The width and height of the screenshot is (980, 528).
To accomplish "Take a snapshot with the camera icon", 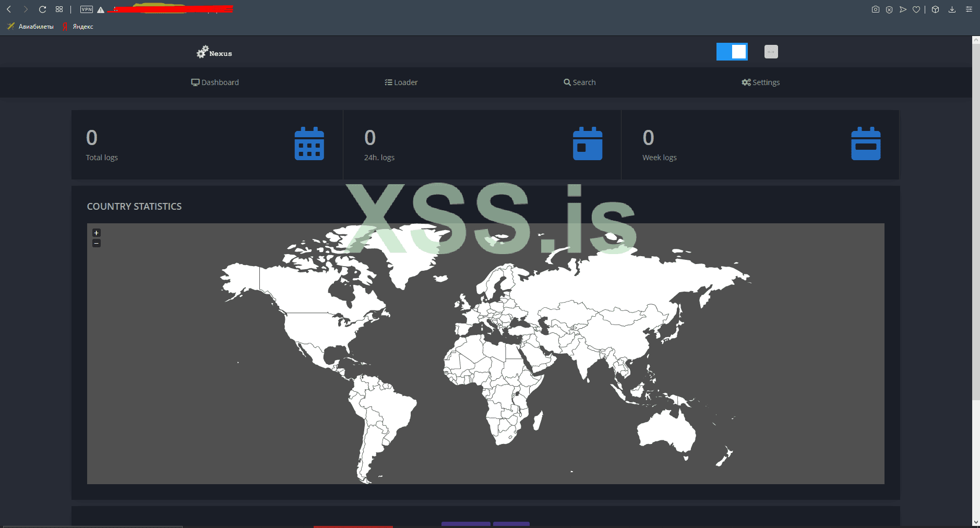I will pyautogui.click(x=876, y=9).
